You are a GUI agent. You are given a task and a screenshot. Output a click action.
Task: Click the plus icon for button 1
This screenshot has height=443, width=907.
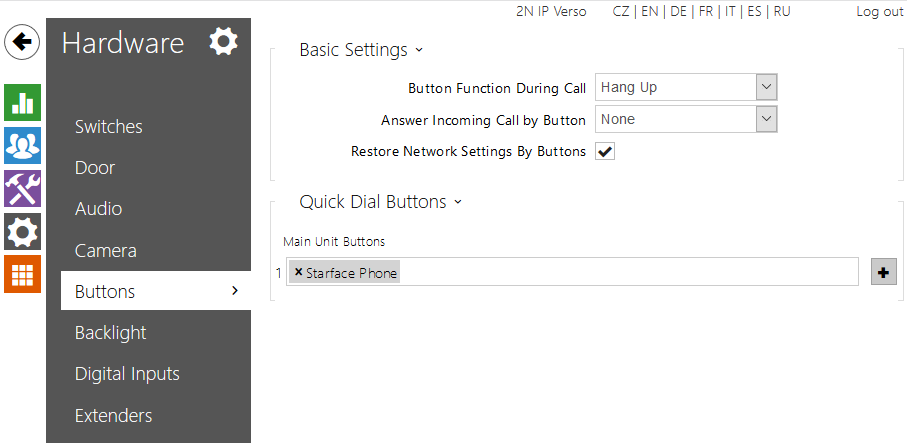pyautogui.click(x=884, y=272)
